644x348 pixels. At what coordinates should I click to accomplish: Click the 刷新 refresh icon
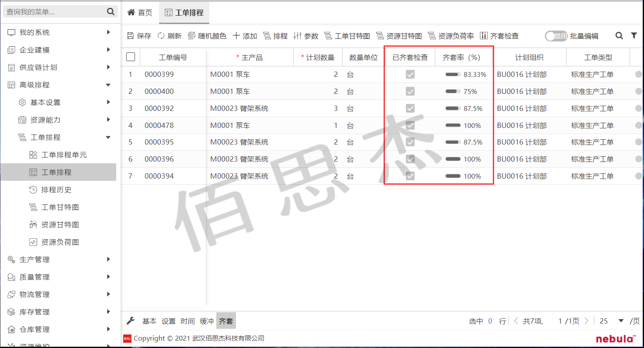point(161,36)
